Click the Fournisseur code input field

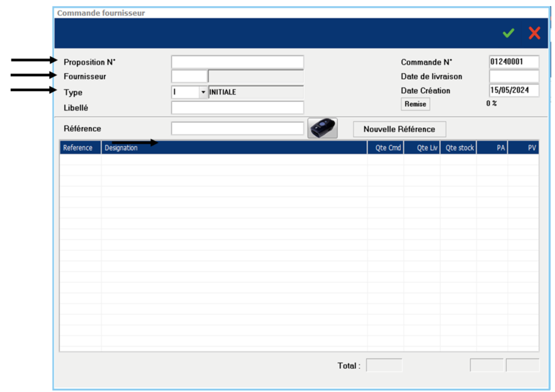pos(189,77)
